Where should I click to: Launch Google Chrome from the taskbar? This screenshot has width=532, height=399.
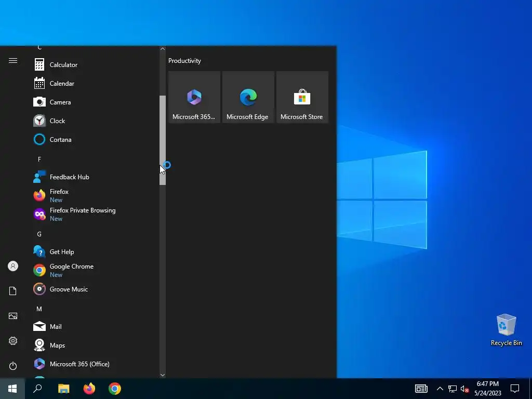115,389
